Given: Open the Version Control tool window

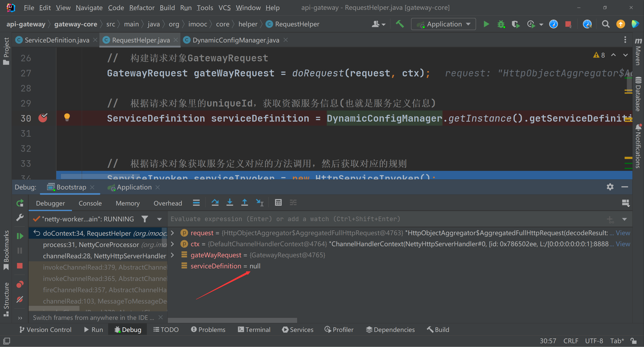Looking at the screenshot, I should (x=45, y=330).
